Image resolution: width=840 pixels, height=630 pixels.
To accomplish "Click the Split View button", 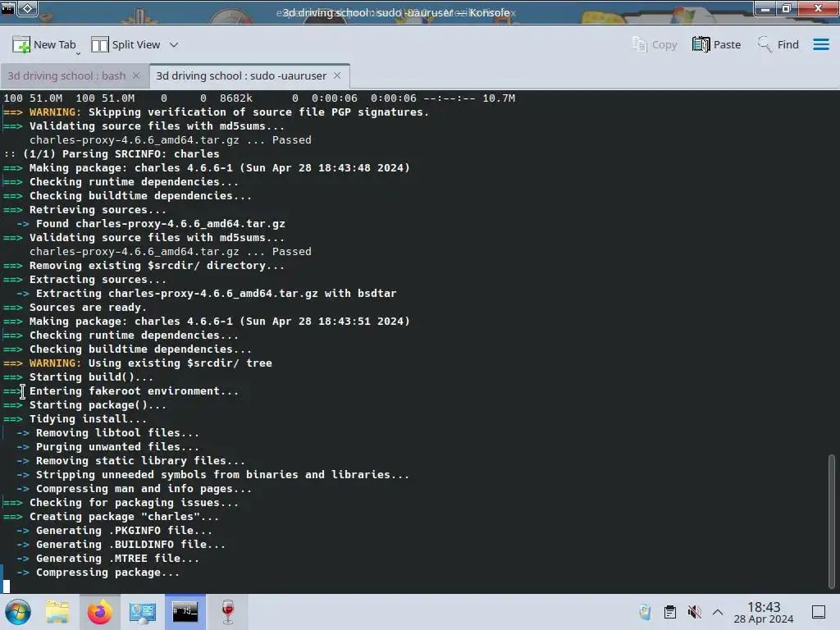I will [x=126, y=45].
